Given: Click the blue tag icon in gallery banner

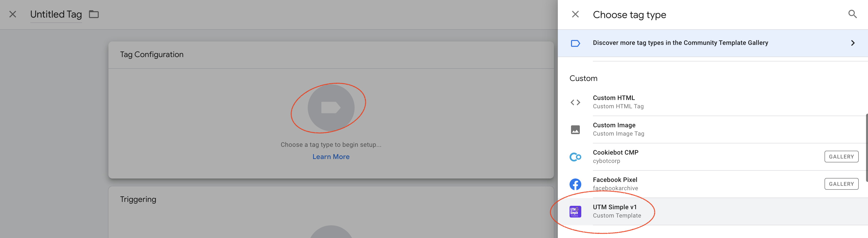Looking at the screenshot, I should 575,43.
